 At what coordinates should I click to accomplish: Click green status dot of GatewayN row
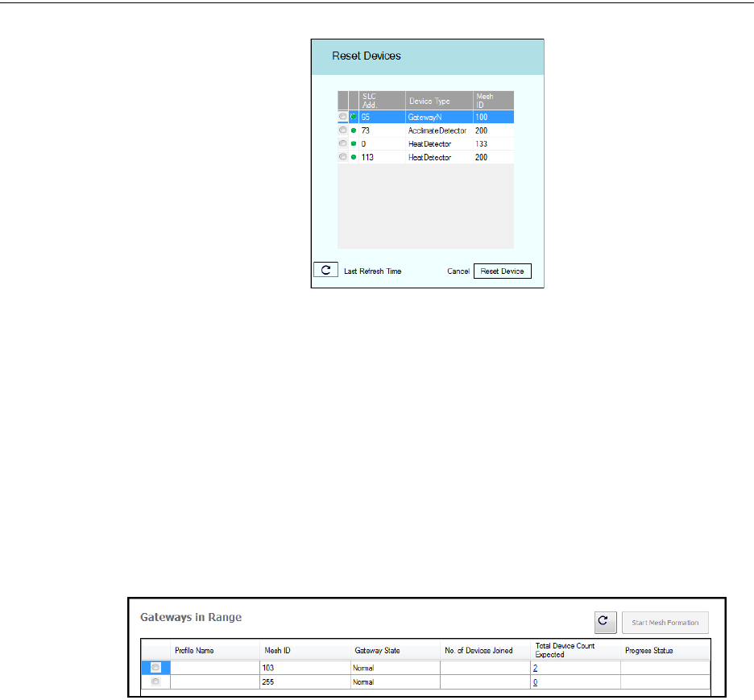[354, 117]
